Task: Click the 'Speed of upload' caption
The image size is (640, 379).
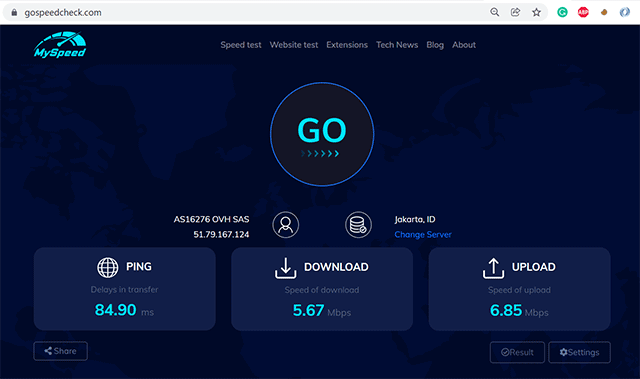Action: pyautogui.click(x=519, y=290)
